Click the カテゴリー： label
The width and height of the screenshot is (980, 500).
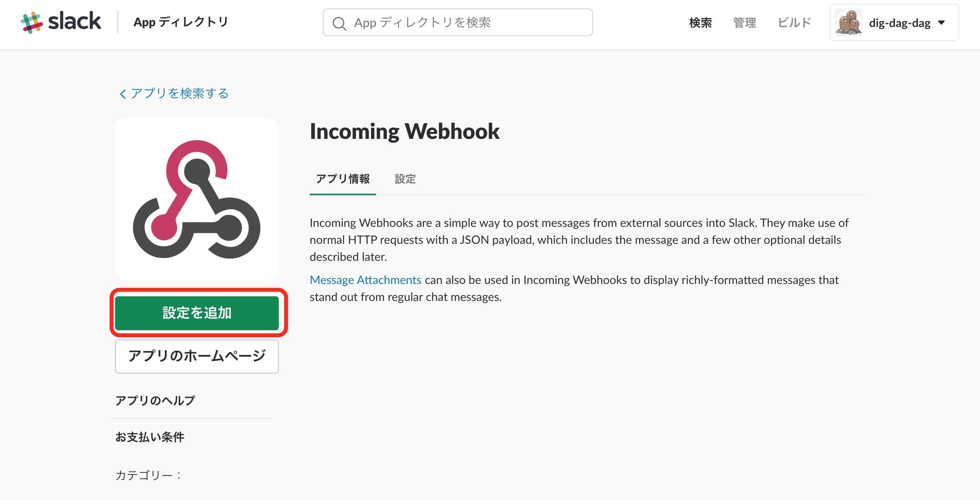pyautogui.click(x=149, y=475)
